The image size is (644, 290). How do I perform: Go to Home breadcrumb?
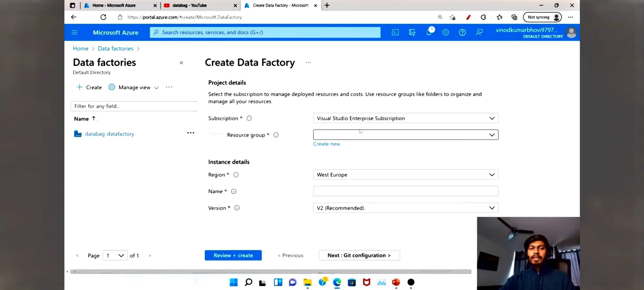pos(80,48)
